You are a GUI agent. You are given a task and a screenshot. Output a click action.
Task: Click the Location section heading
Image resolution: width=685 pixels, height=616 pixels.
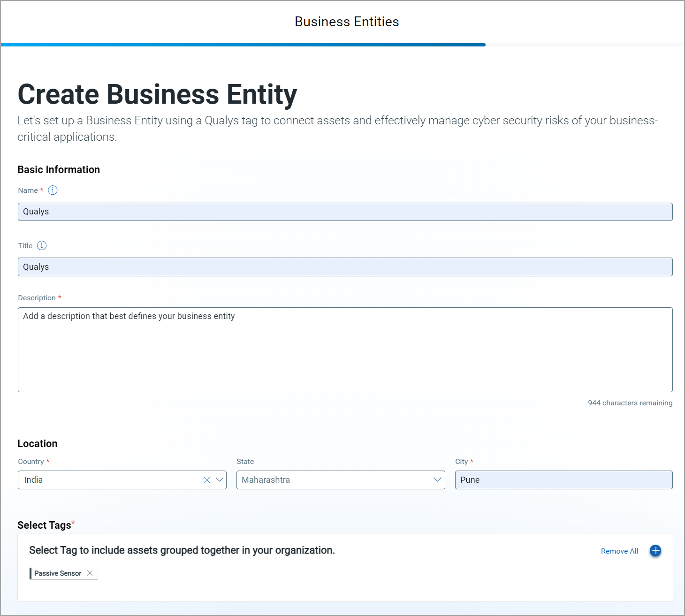[38, 444]
